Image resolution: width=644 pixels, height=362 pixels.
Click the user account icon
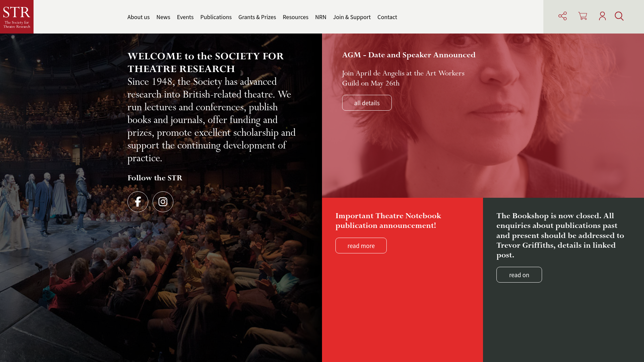(x=602, y=16)
